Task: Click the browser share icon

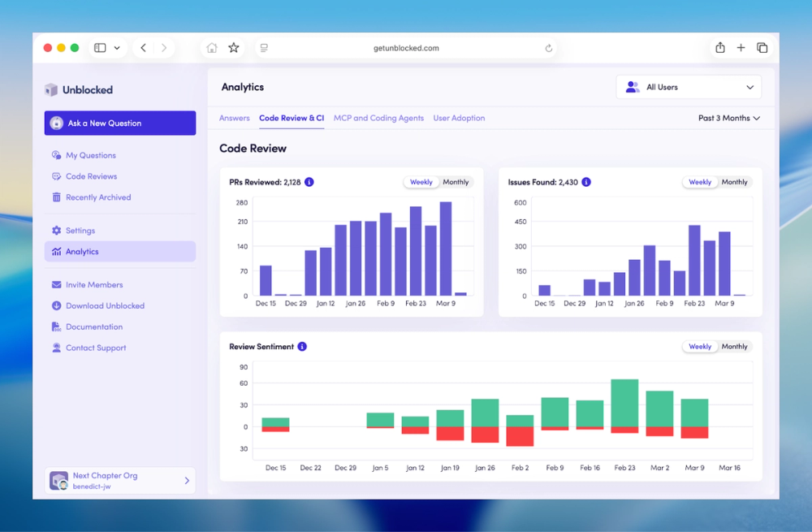Action: tap(719, 48)
